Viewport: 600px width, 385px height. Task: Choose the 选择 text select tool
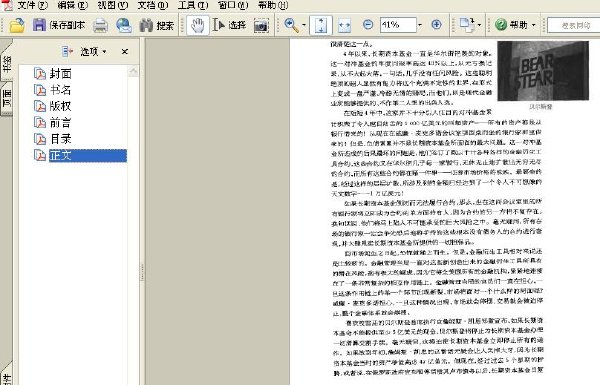tap(229, 25)
